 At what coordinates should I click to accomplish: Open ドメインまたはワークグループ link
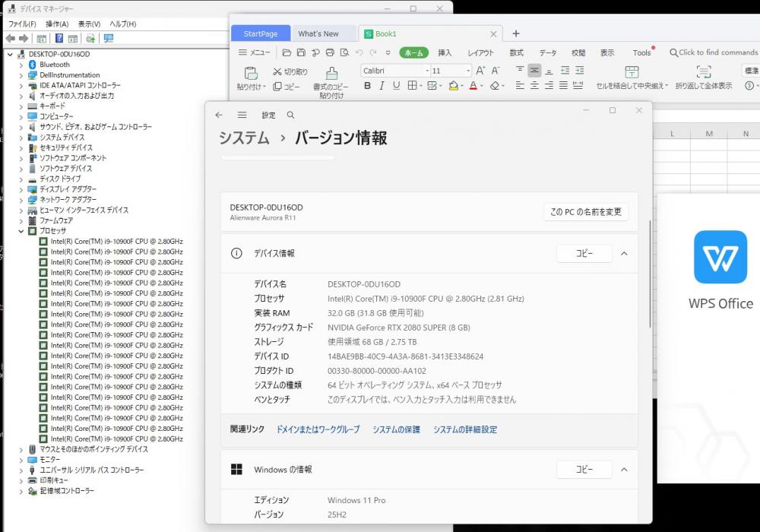pos(318,429)
